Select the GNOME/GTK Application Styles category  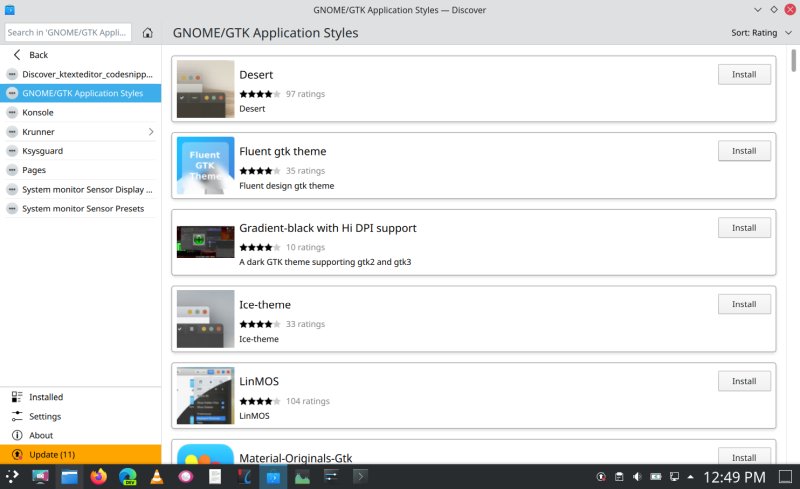[x=81, y=93]
